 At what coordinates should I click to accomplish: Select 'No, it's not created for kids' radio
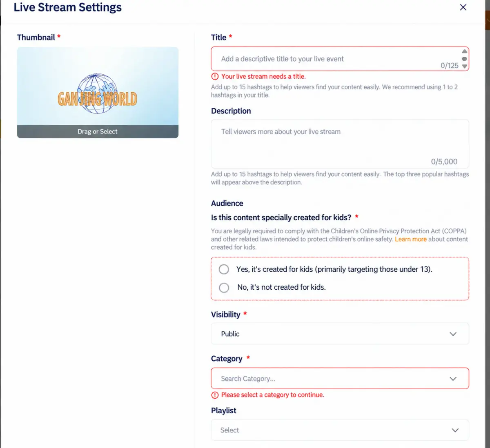coord(224,287)
